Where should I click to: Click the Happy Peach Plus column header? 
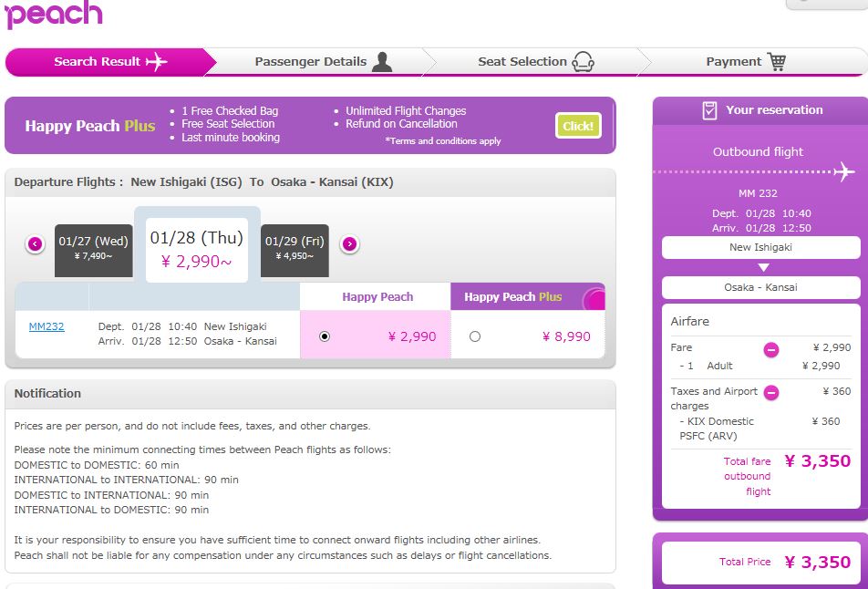(528, 296)
